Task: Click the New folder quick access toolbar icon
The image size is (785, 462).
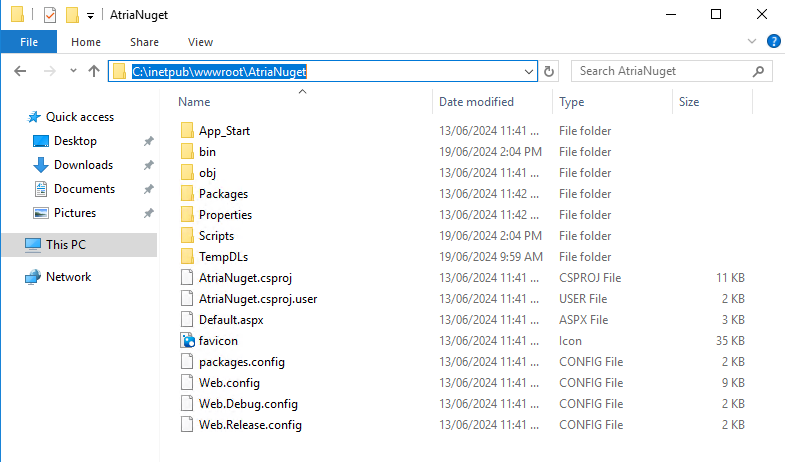Action: click(73, 15)
